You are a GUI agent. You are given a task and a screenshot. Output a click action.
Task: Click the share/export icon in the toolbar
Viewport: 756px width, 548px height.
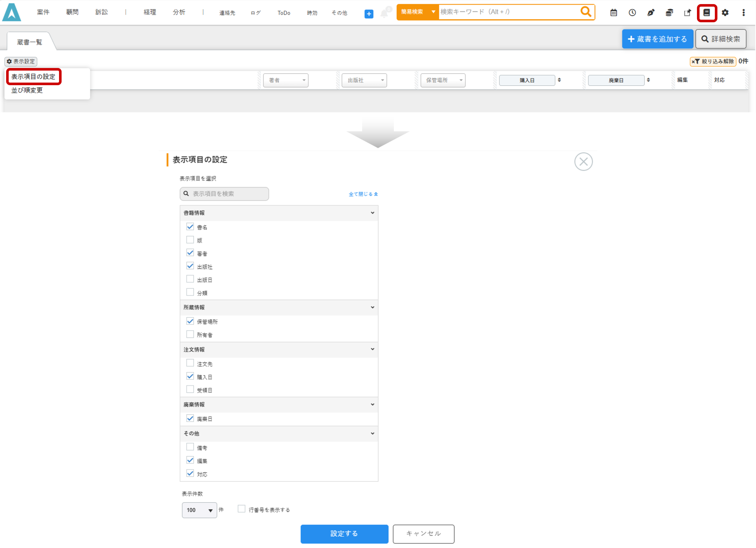[688, 13]
